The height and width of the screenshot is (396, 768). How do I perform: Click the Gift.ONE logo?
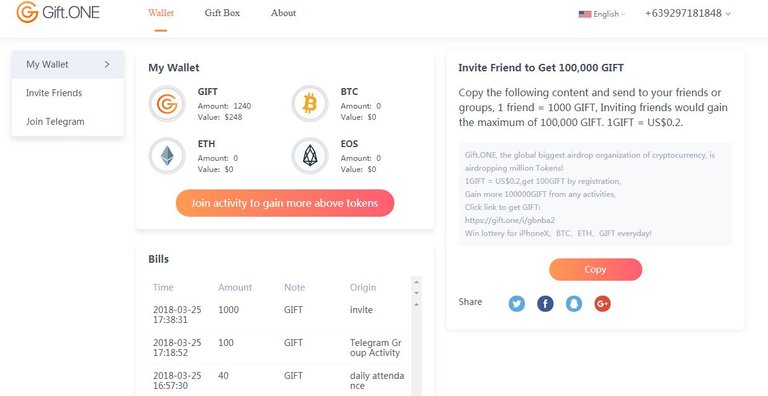pos(58,12)
